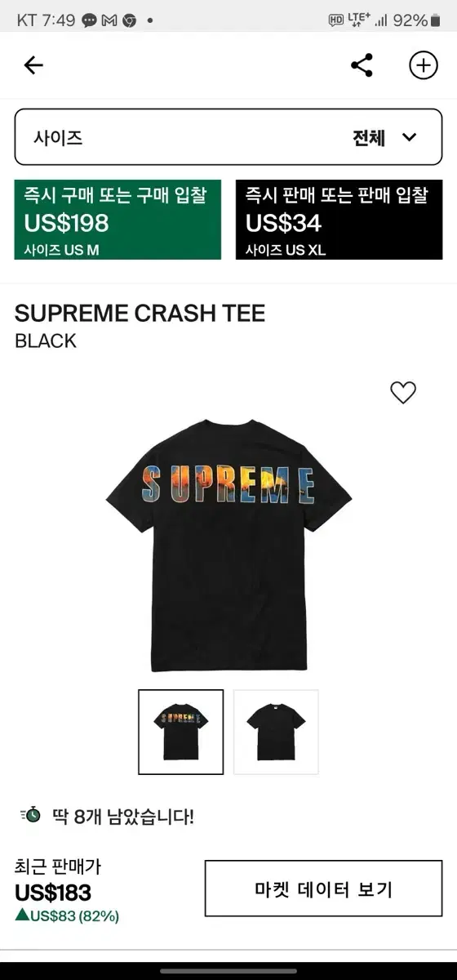The width and height of the screenshot is (457, 980).
Task: Tap the back arrow icon
Action: pos(33,65)
